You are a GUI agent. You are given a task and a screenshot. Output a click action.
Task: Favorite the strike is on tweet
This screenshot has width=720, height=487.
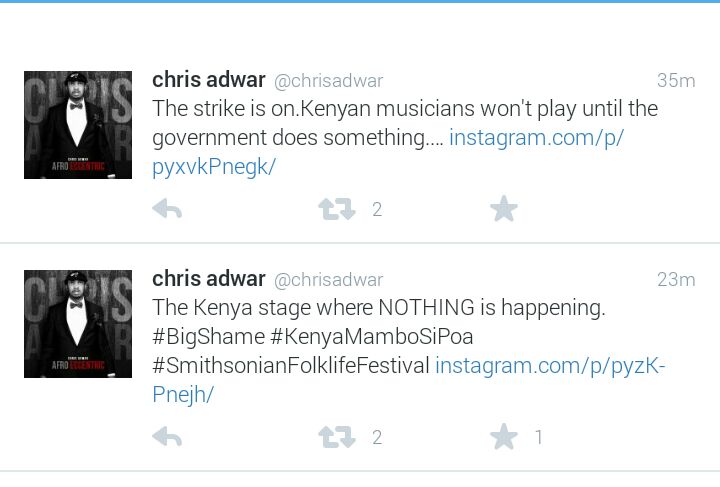tap(504, 208)
